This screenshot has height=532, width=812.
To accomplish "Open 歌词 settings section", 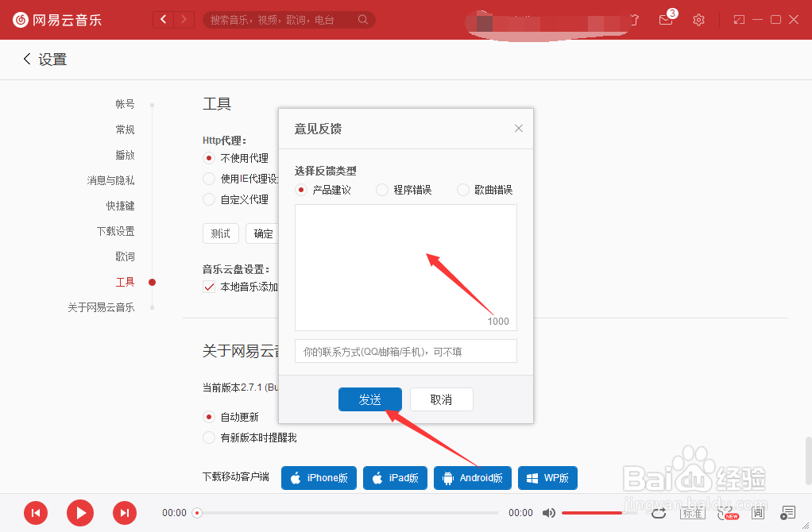I will click(125, 256).
